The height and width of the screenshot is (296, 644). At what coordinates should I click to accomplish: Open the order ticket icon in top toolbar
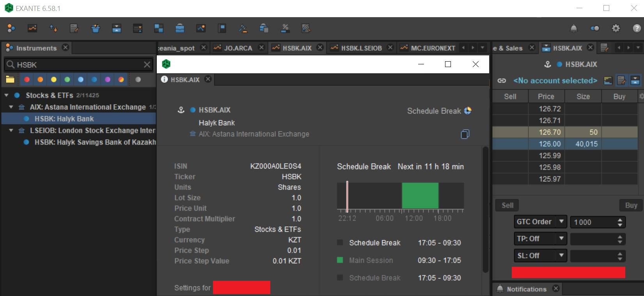(74, 28)
